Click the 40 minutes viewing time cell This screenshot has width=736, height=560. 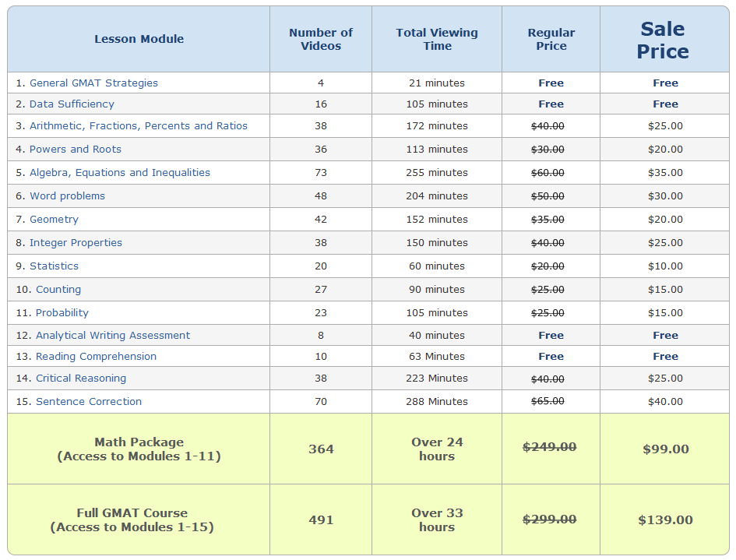tap(437, 336)
